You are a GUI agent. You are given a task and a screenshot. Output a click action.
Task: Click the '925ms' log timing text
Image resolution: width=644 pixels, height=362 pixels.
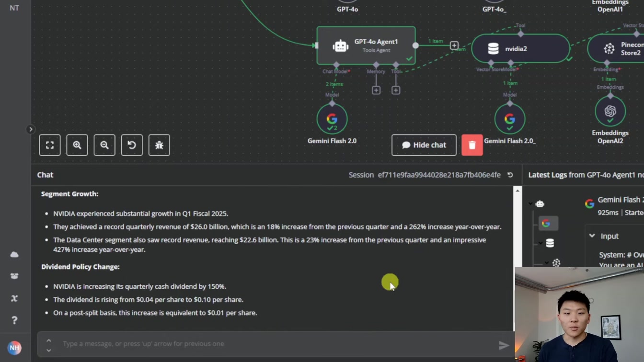[x=608, y=212]
